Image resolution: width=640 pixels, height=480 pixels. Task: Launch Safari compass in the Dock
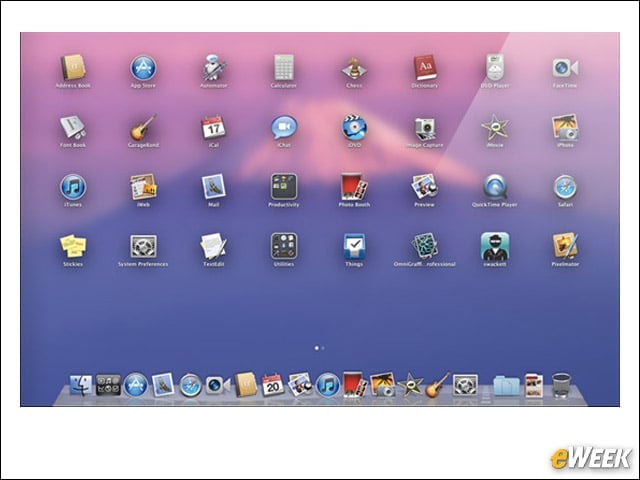[x=191, y=385]
